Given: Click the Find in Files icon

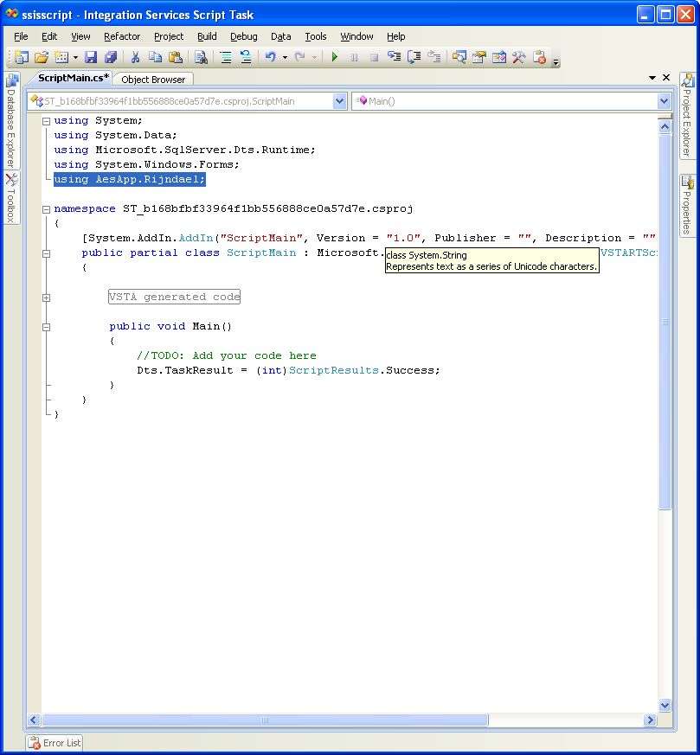Looking at the screenshot, I should [201, 57].
